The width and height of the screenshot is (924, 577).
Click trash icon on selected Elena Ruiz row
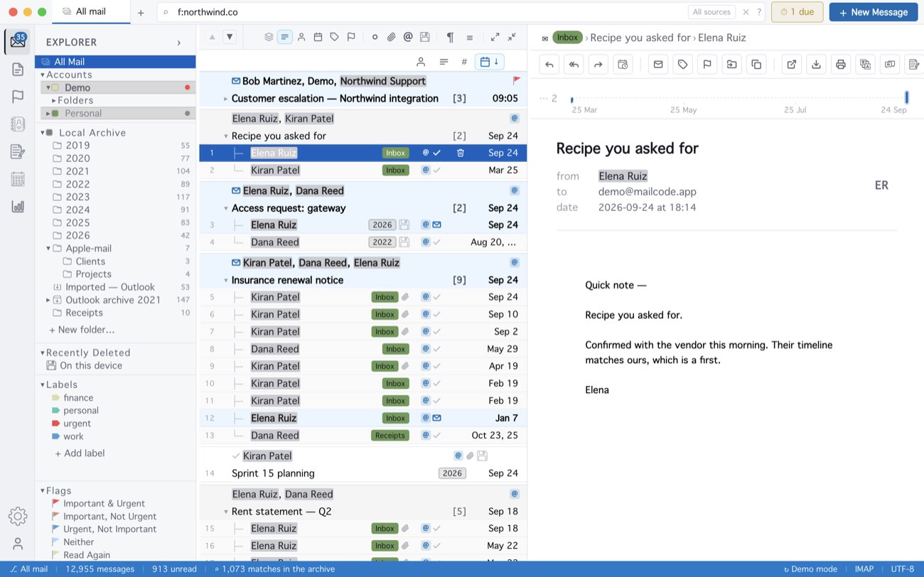(x=461, y=153)
